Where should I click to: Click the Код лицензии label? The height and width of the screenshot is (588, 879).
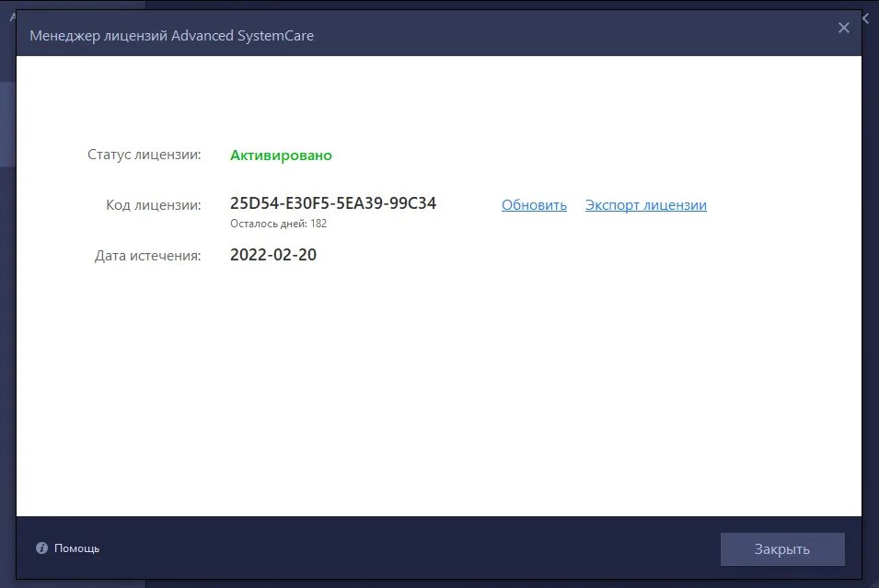(x=154, y=205)
